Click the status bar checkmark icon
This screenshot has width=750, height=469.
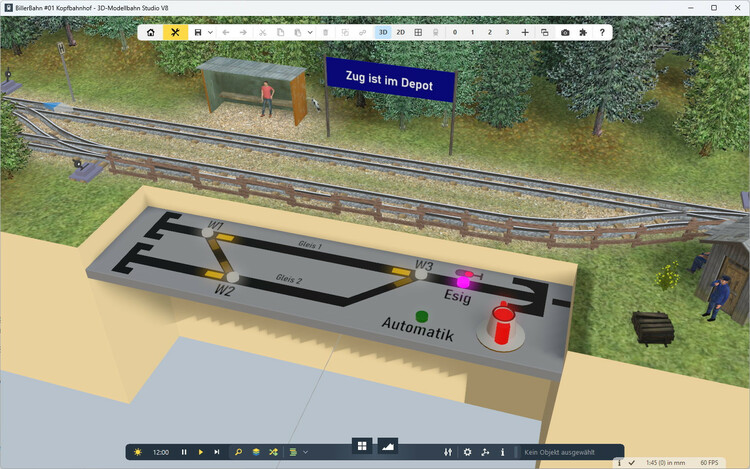coord(631,463)
